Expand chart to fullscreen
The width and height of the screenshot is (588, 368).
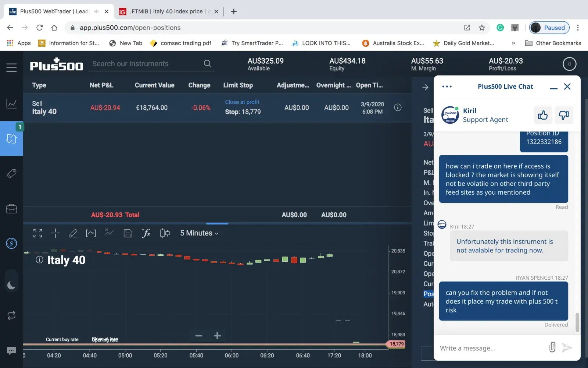(37, 233)
